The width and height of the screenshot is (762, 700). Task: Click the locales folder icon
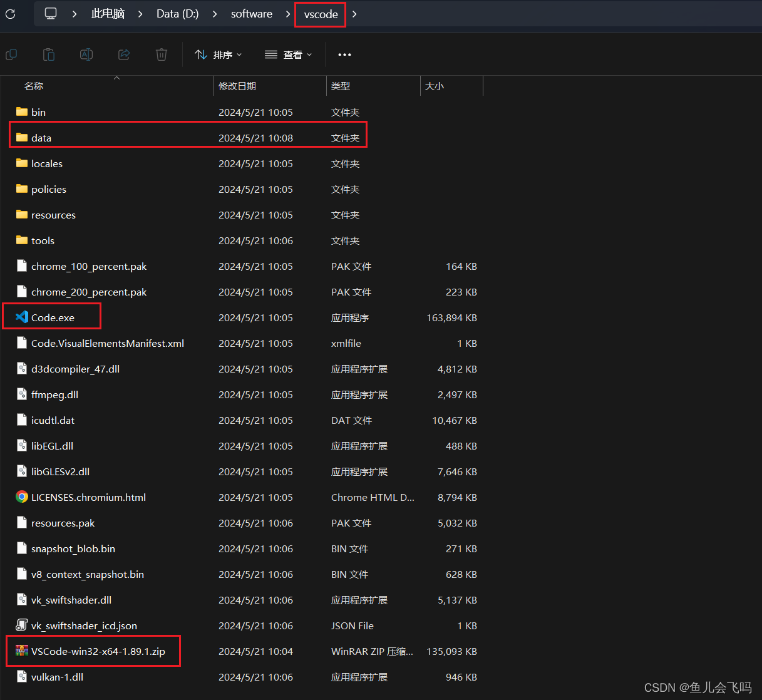(x=22, y=163)
